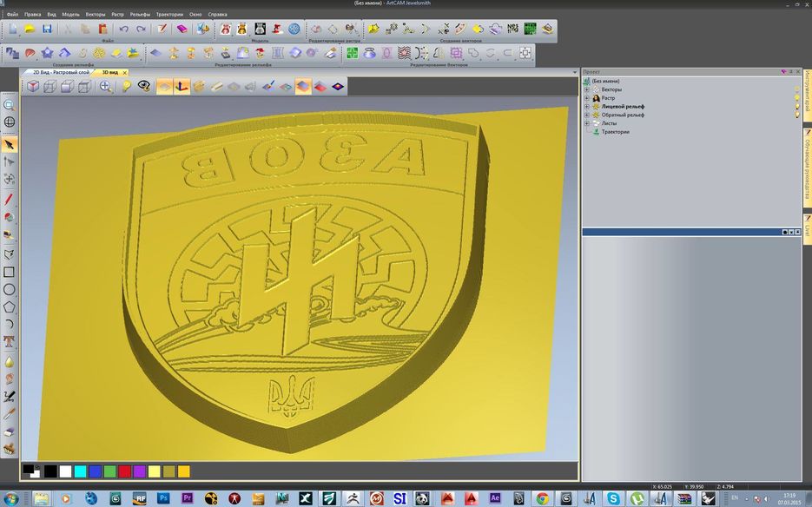Image resolution: width=812 pixels, height=507 pixels.
Task: Toggle visibility bulb for Векторы
Action: [797, 89]
